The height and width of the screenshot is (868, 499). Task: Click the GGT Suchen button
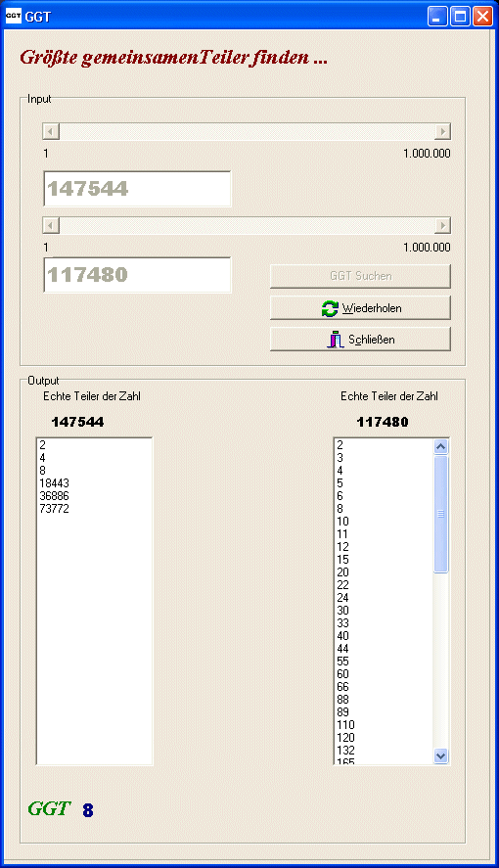[360, 276]
